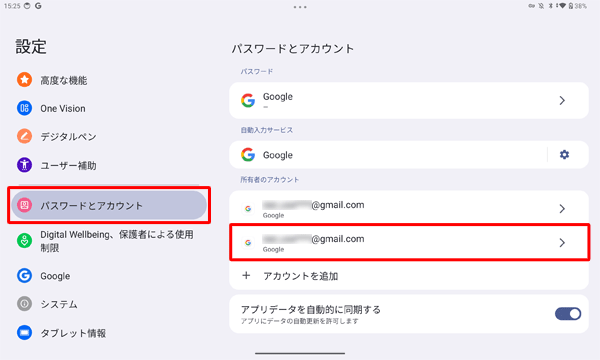Tap the bottom navigation gesture bar
Screen dimensions: 600x360
click(300, 353)
